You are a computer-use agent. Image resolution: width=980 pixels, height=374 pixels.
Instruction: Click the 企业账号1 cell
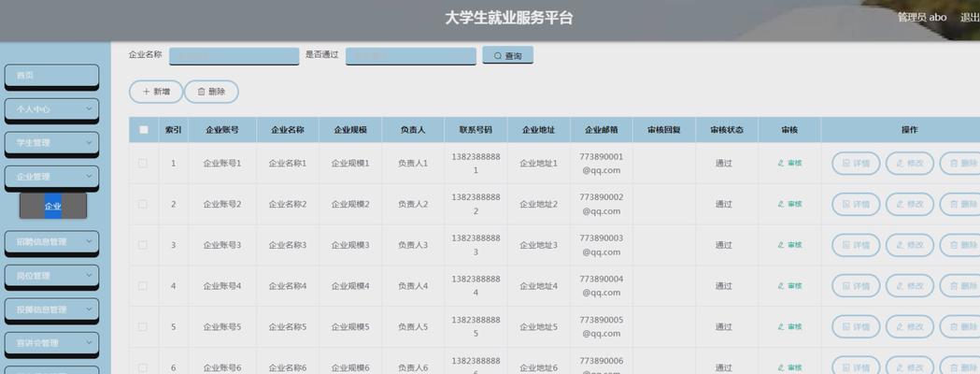(x=221, y=164)
